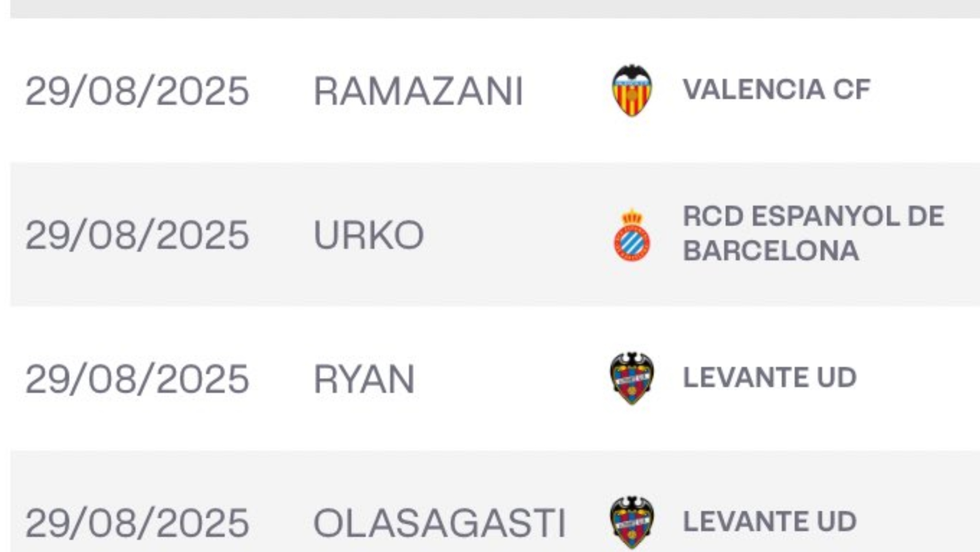This screenshot has height=552, width=980.
Task: Click LEVANTE UD text beside Ryan
Action: 769,378
